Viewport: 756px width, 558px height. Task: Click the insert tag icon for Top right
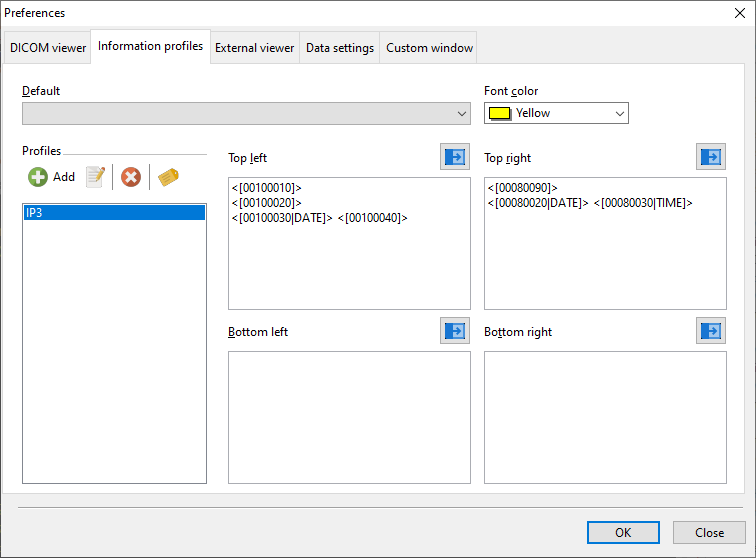point(711,157)
